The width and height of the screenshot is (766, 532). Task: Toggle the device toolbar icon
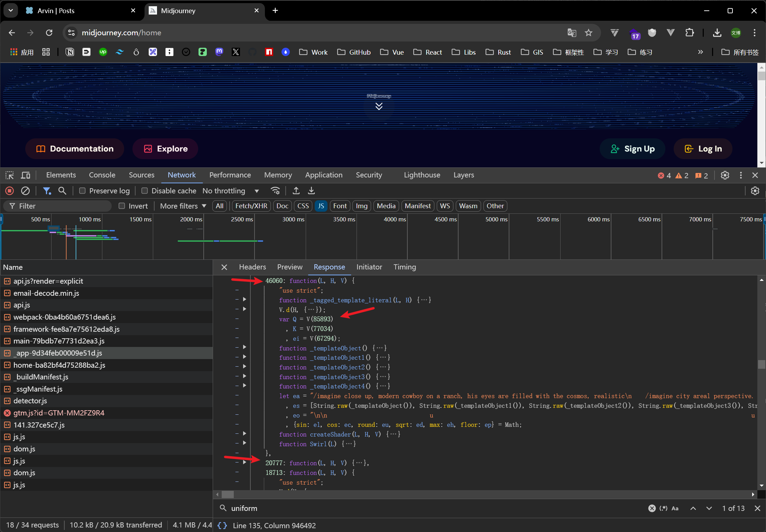(25, 175)
